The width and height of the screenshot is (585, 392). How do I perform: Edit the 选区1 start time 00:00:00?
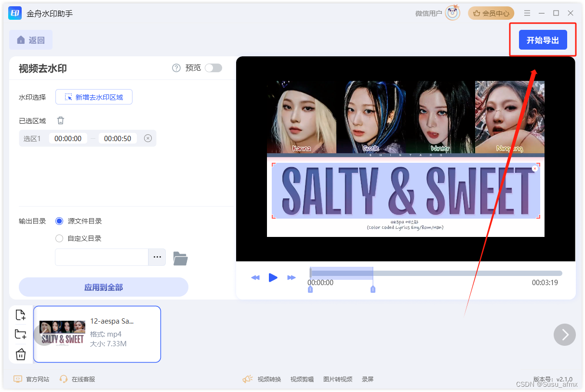point(68,138)
